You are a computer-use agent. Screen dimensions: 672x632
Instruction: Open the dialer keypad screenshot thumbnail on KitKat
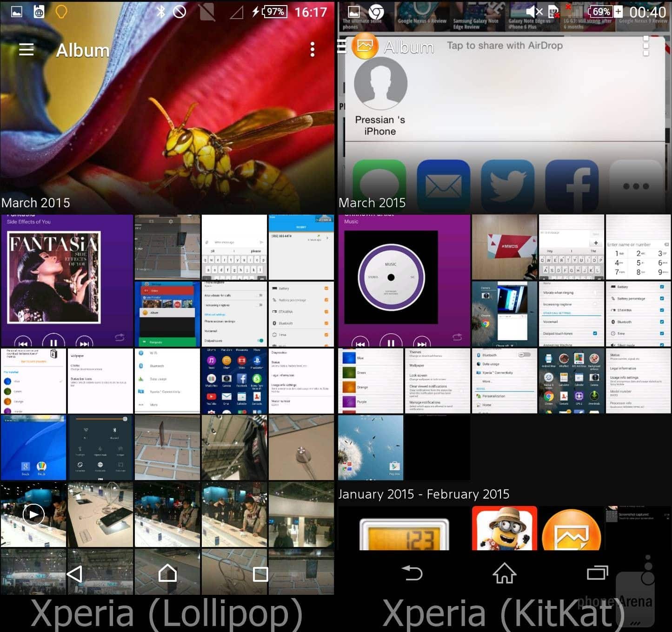pyautogui.click(x=639, y=247)
